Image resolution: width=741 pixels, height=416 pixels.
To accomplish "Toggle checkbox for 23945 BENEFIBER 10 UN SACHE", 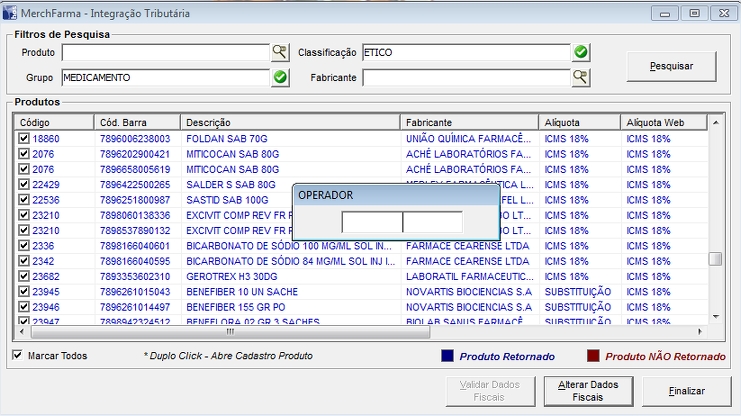I will click(24, 291).
